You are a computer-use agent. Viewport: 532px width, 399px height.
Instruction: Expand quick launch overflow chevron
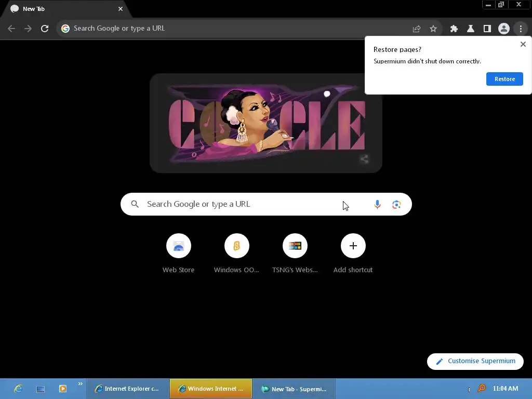tap(80, 384)
